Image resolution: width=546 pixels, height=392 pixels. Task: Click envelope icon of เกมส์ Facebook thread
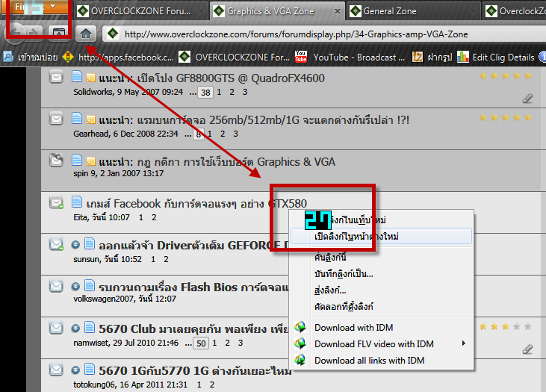click(x=56, y=202)
